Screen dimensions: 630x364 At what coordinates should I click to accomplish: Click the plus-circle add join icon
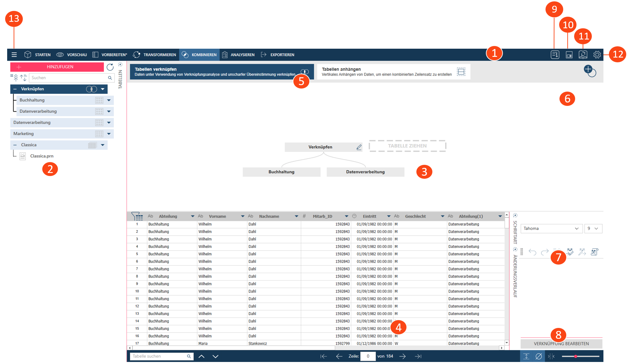tap(589, 71)
